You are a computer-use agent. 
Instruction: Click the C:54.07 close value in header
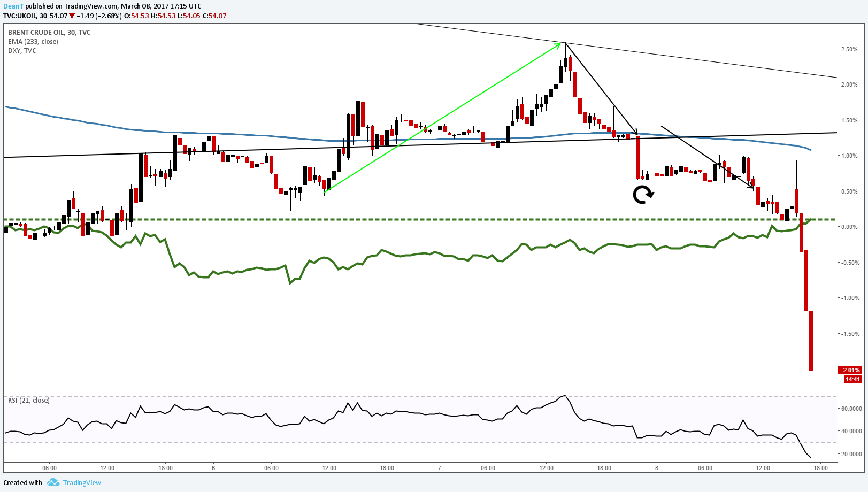coord(215,16)
